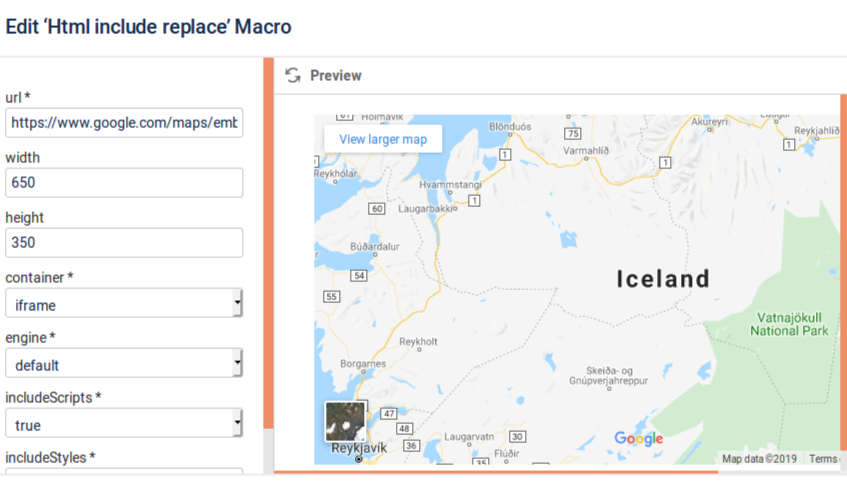This screenshot has height=482, width=847.
Task: Click the satellite imagery thumbnail on map
Action: point(346,421)
